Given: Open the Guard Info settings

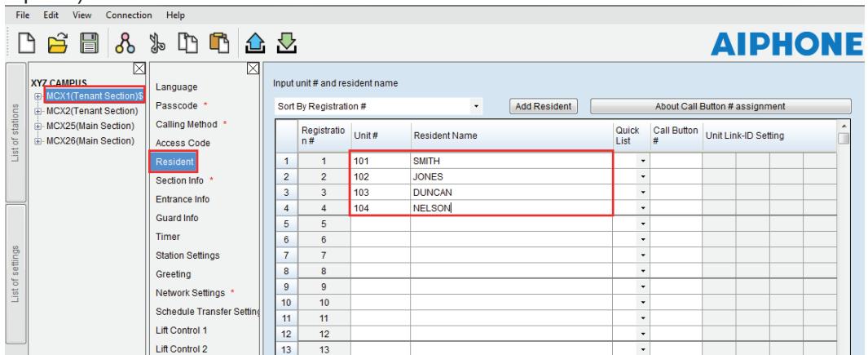Looking at the screenshot, I should coord(177,218).
